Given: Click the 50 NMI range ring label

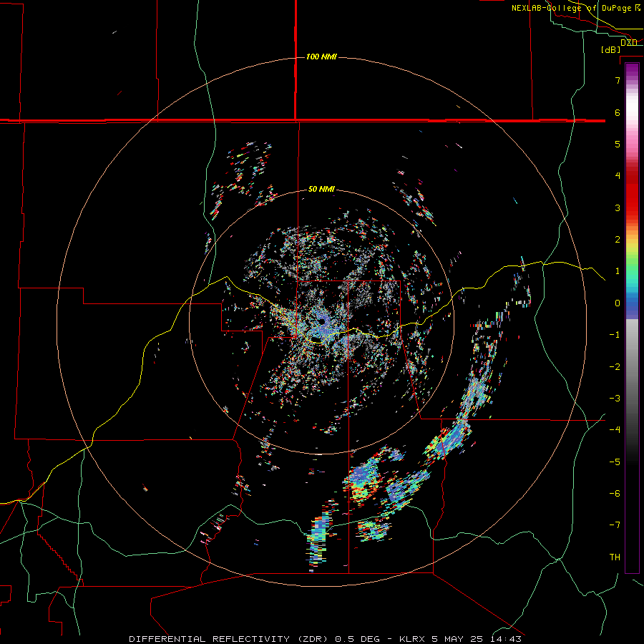Looking at the screenshot, I should pos(321,189).
